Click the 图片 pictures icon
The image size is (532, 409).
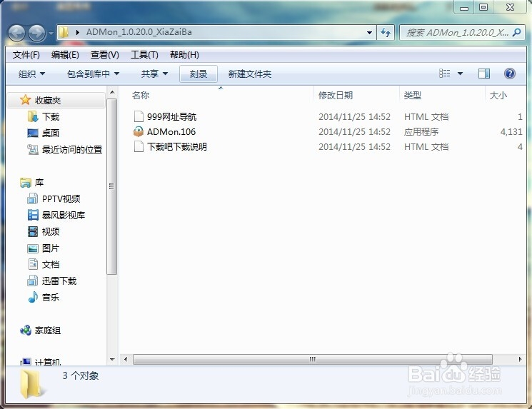[33, 248]
